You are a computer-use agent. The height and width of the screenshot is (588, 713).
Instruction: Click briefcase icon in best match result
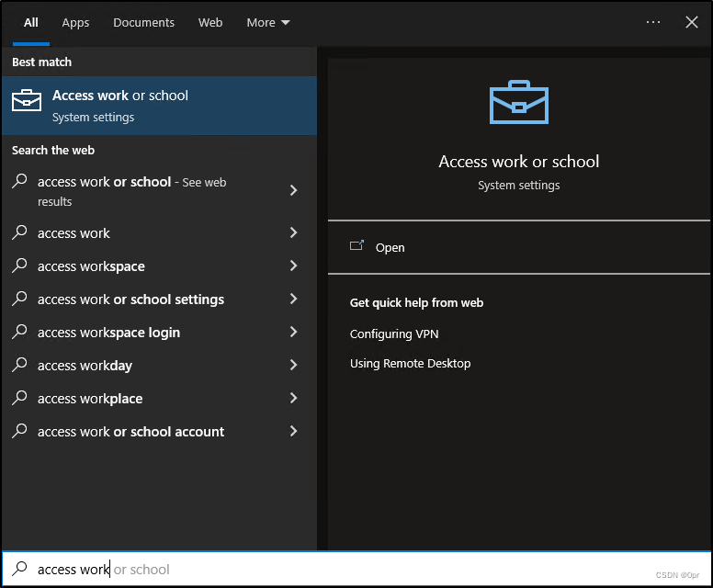(27, 100)
